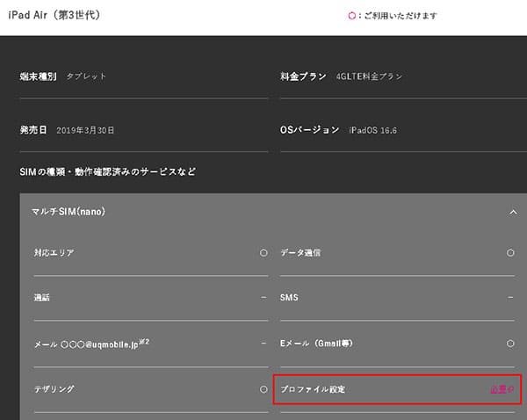Click the ご利用いただけます legend text
The image size is (527, 420).
point(401,16)
